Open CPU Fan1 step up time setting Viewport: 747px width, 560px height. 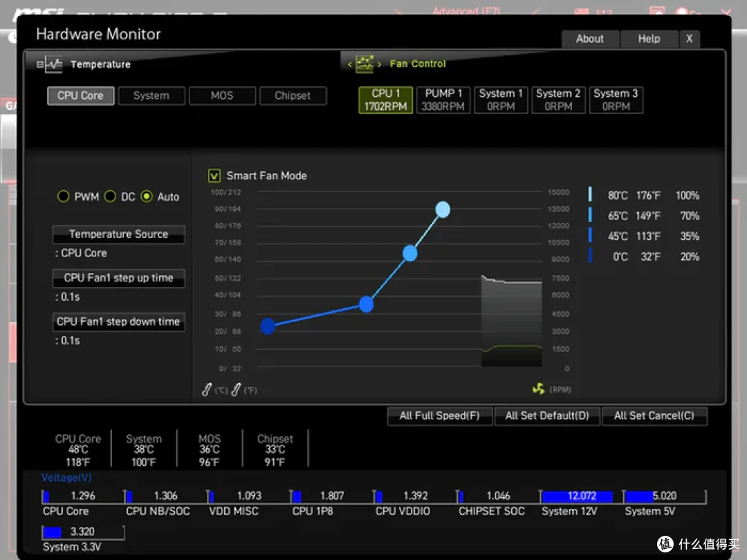[119, 278]
